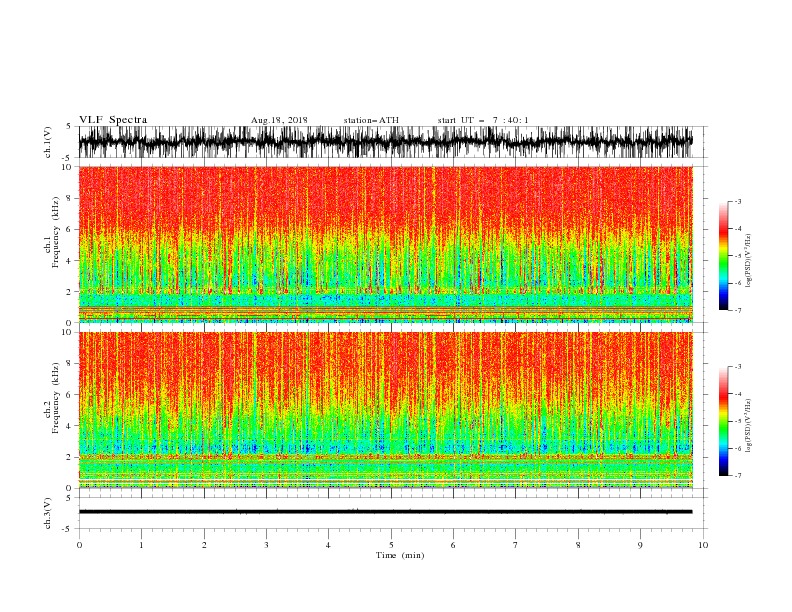Select the date label "Aug.18, 2018"
This screenshot has width=792, height=612.
point(279,120)
